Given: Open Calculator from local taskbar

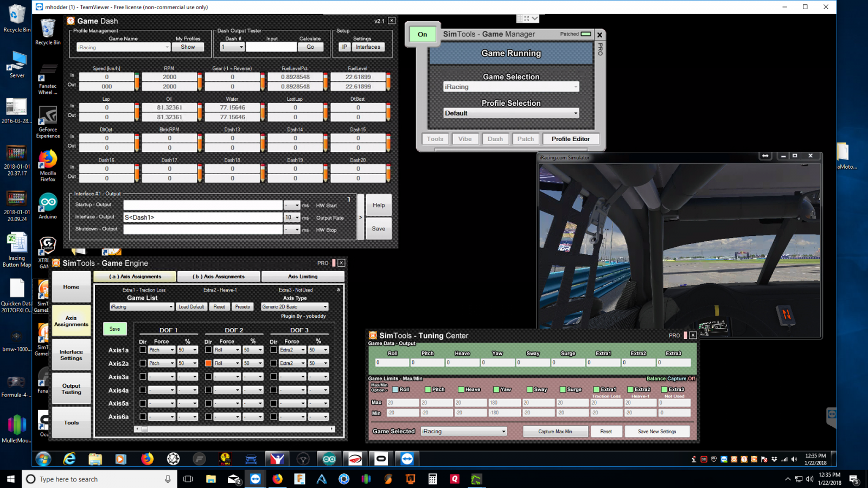Looking at the screenshot, I should click(x=432, y=479).
